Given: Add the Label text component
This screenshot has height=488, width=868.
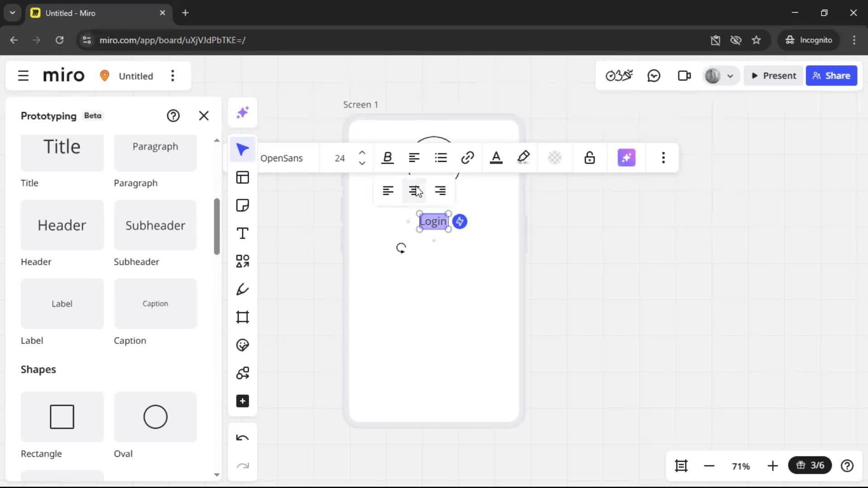Looking at the screenshot, I should coord(62,304).
